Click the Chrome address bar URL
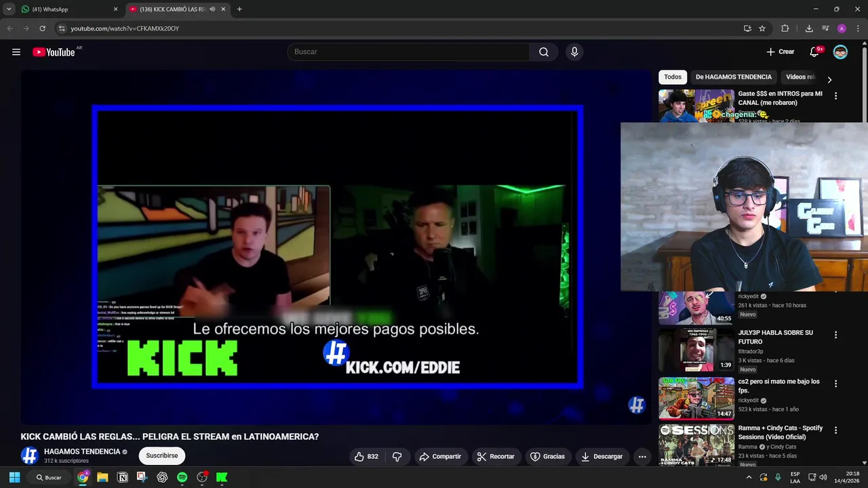 point(125,28)
